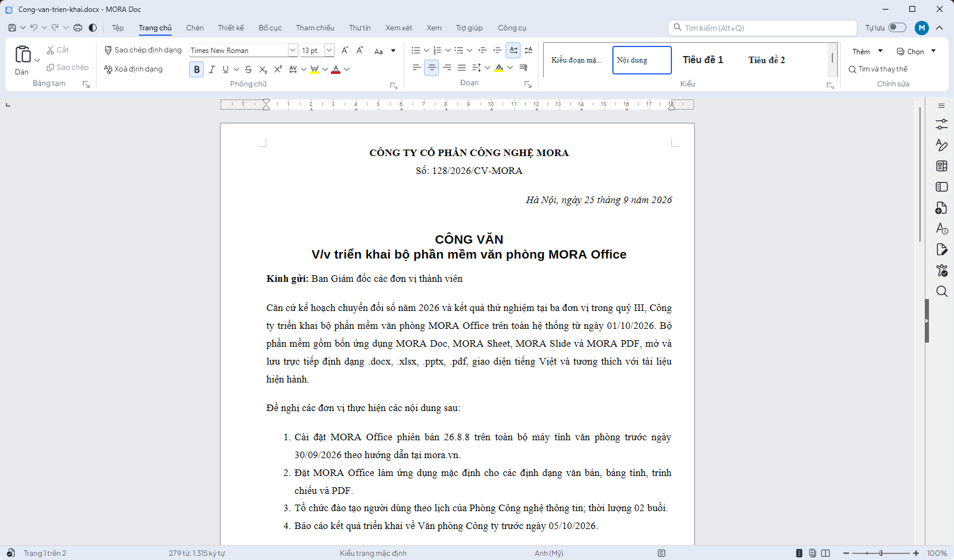954x560 pixels.
Task: Apply the Tiêu đề 2 style
Action: [767, 60]
